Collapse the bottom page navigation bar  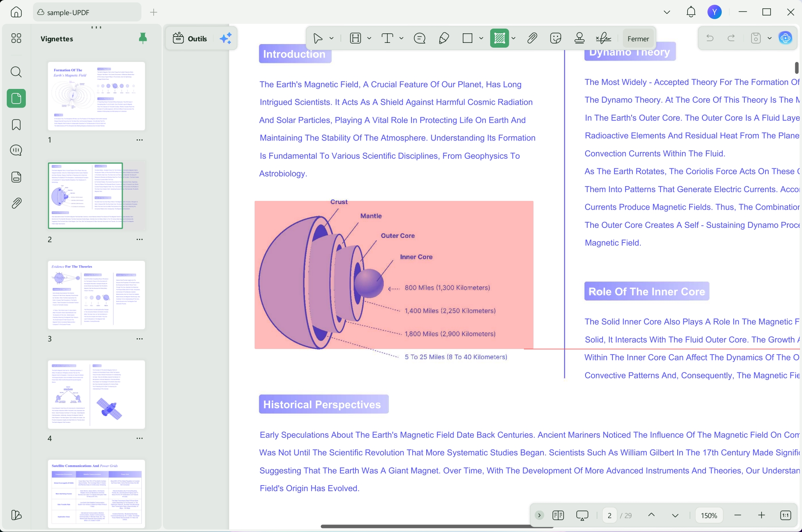pos(539,515)
